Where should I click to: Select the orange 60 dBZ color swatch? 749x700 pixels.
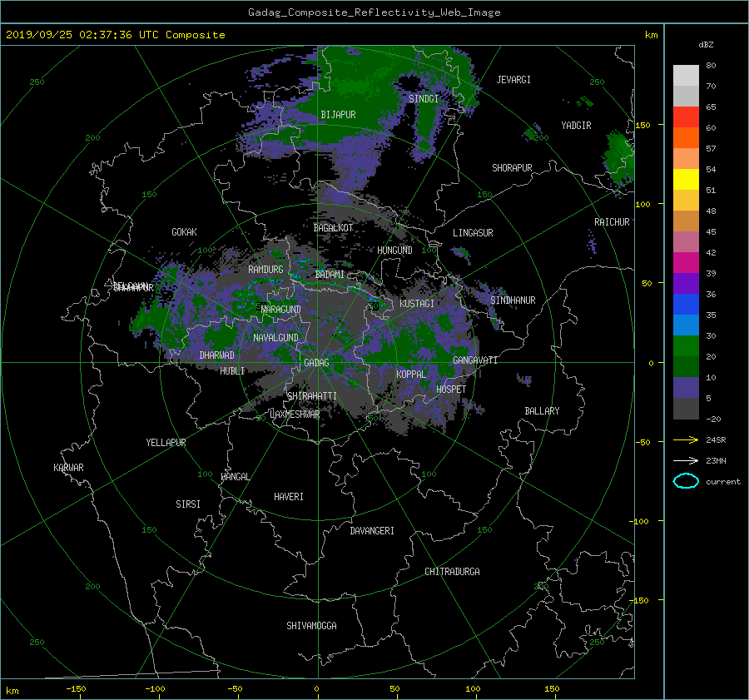click(686, 138)
